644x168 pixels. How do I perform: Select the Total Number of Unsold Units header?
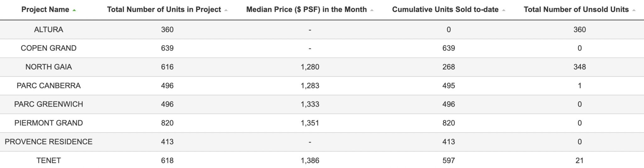(576, 10)
